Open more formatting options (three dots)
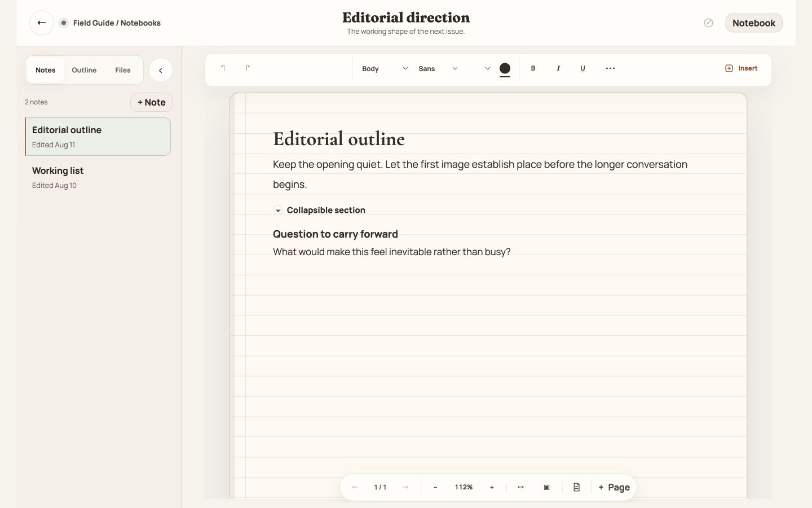812x508 pixels. coord(610,68)
